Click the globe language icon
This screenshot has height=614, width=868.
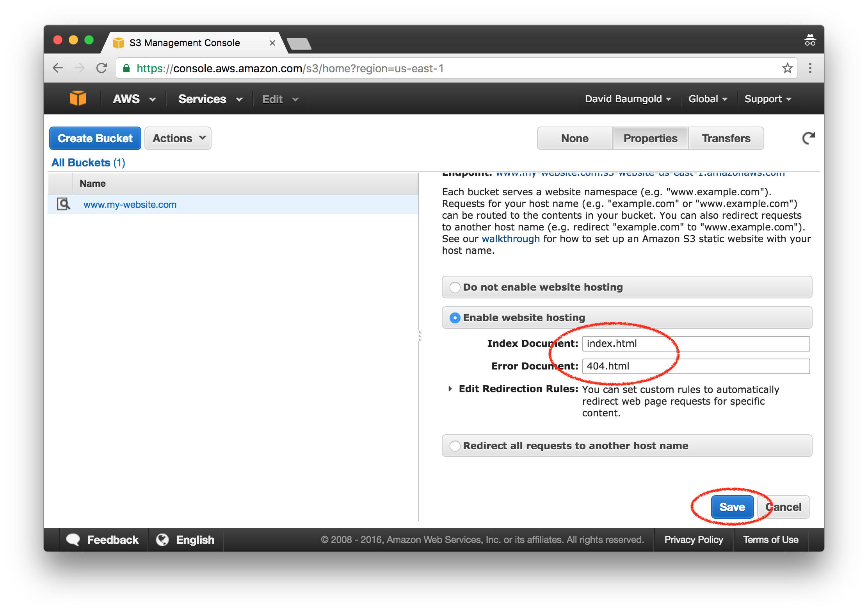point(162,540)
